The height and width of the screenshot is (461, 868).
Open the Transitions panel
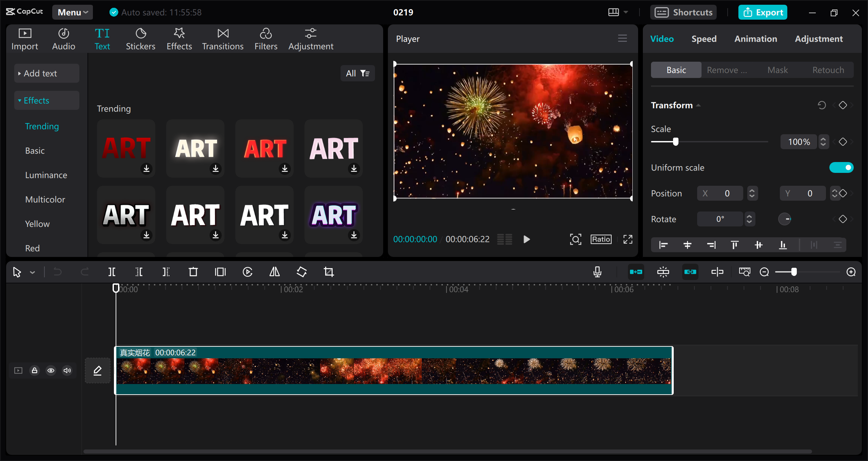[x=222, y=39]
